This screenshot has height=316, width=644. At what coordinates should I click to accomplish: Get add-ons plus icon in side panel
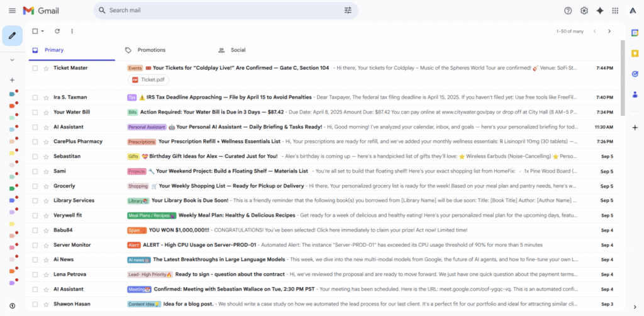635,128
